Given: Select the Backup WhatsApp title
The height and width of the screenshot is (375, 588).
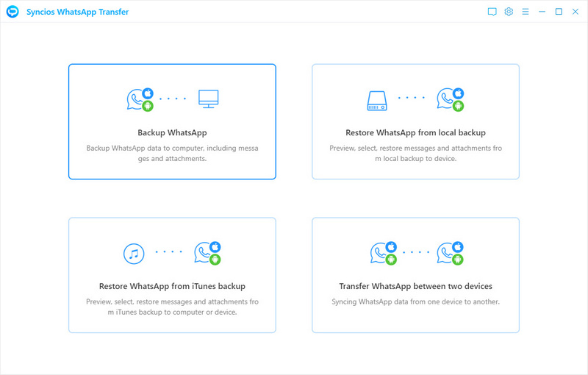Looking at the screenshot, I should click(172, 133).
